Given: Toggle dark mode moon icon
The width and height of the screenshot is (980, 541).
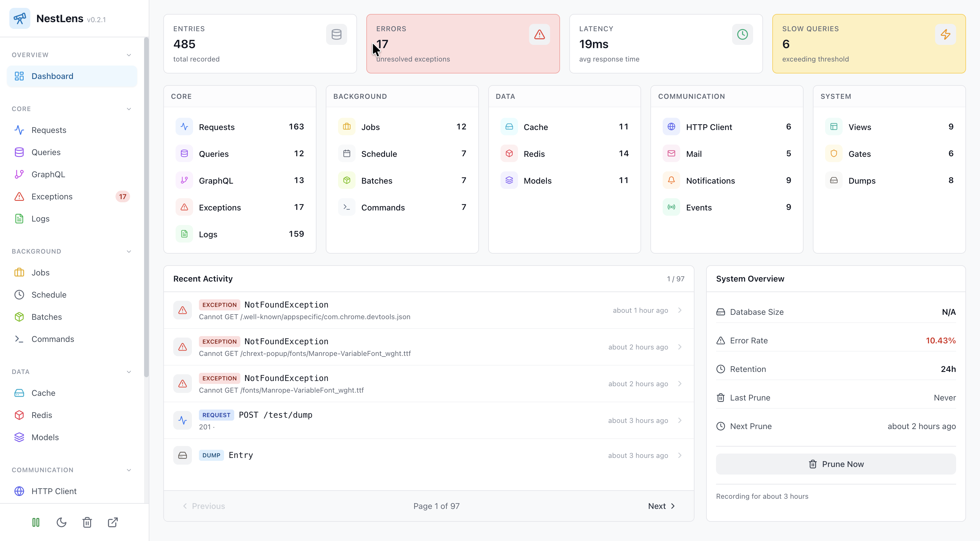Looking at the screenshot, I should [61, 522].
